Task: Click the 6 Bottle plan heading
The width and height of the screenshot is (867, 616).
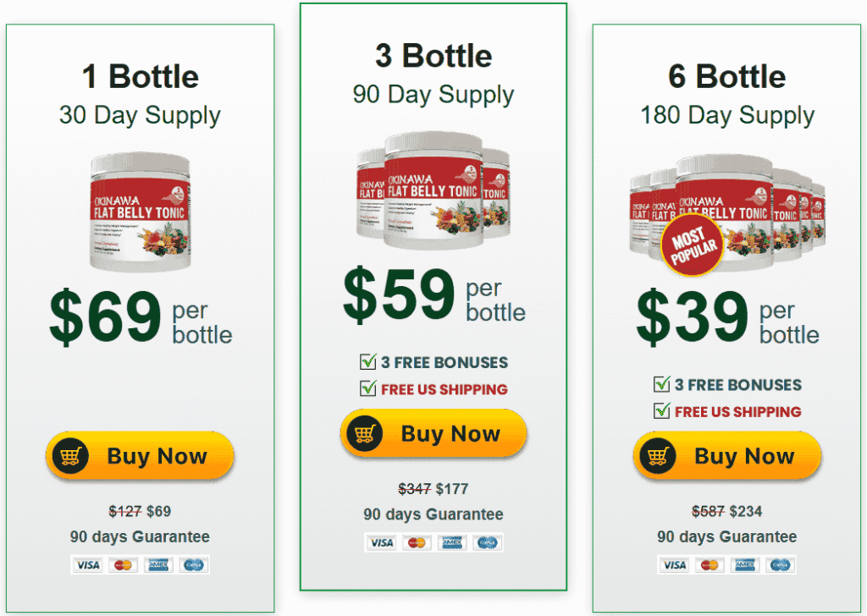Action: [726, 77]
